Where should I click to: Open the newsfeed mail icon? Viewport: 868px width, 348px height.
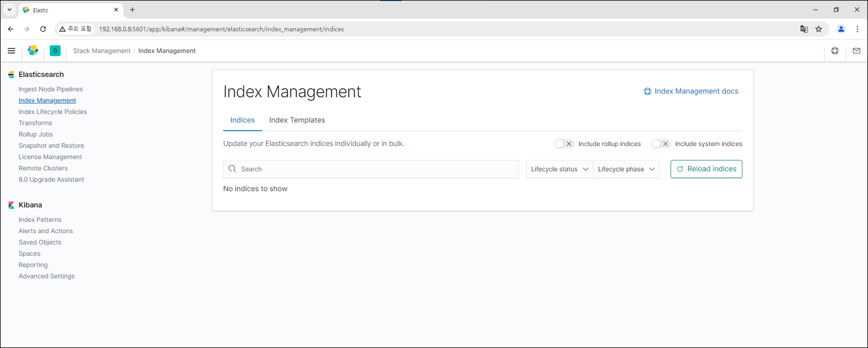pyautogui.click(x=856, y=51)
